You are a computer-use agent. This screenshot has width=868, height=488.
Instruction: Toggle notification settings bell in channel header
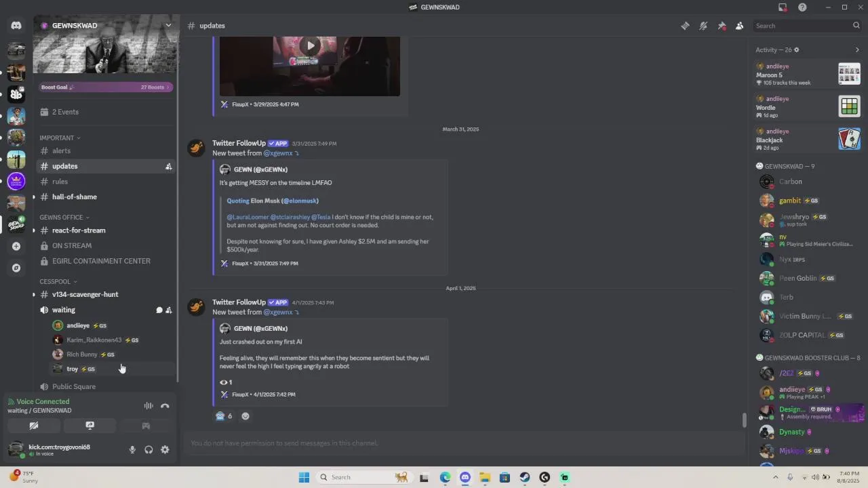pyautogui.click(x=703, y=26)
